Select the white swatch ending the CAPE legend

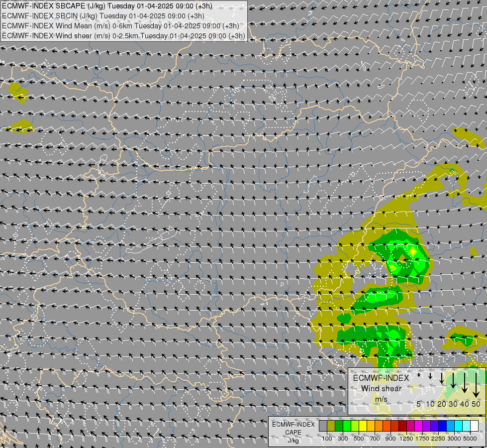[x=475, y=426]
